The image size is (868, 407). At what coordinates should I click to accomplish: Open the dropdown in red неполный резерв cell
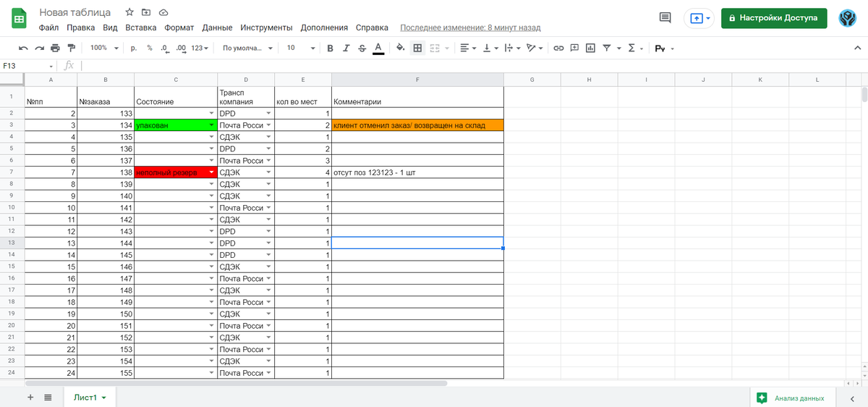(x=212, y=172)
